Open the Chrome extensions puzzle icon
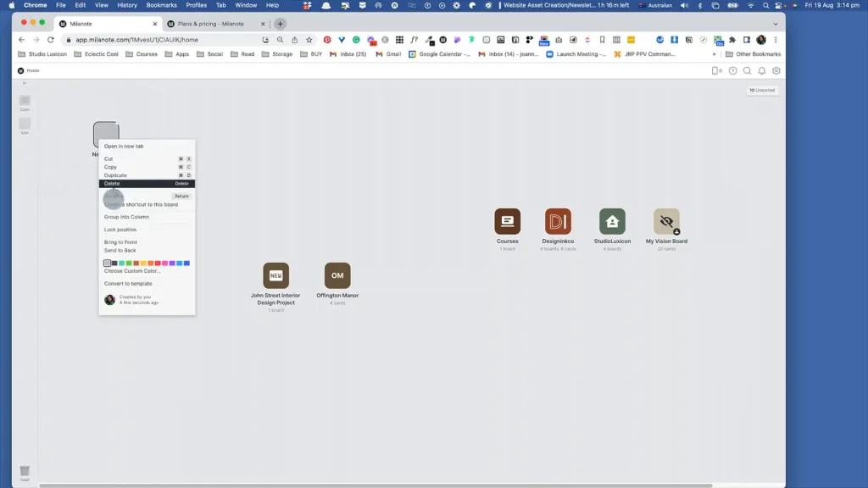The image size is (868, 488). click(732, 40)
